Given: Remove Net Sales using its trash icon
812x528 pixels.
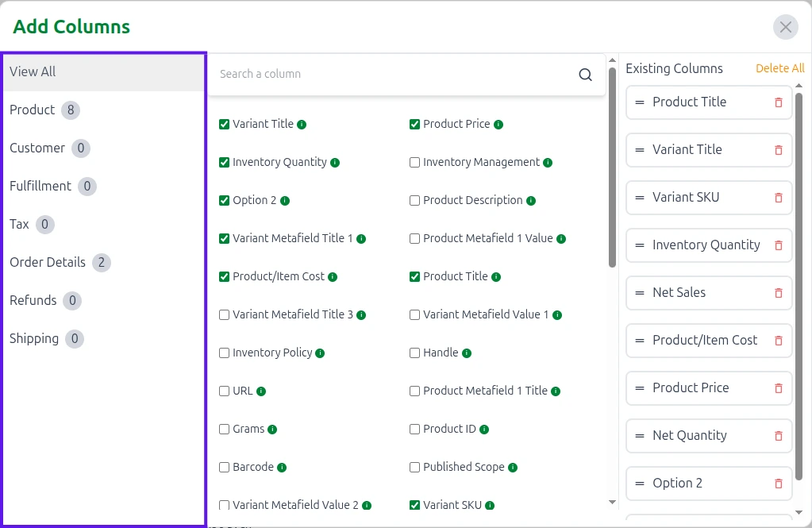Looking at the screenshot, I should (x=778, y=293).
